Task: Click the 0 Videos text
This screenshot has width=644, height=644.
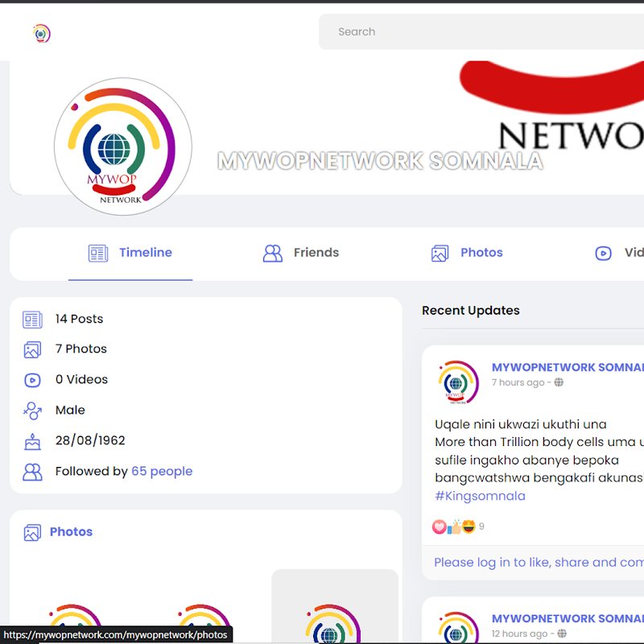Action: tap(82, 379)
